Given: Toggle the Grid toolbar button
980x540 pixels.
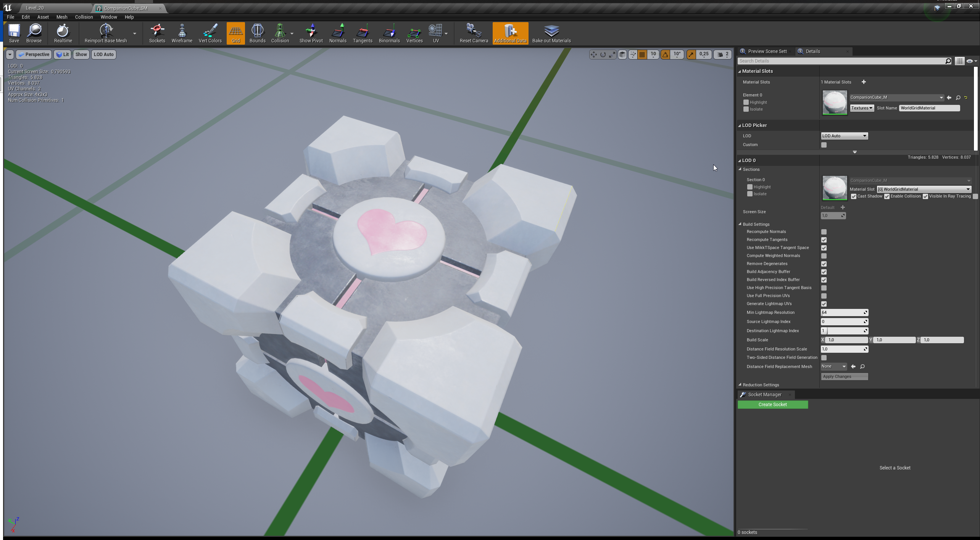Looking at the screenshot, I should (235, 33).
